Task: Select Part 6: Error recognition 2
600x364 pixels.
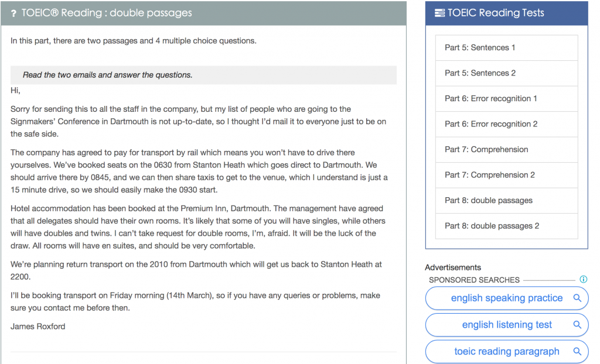Action: point(506,124)
